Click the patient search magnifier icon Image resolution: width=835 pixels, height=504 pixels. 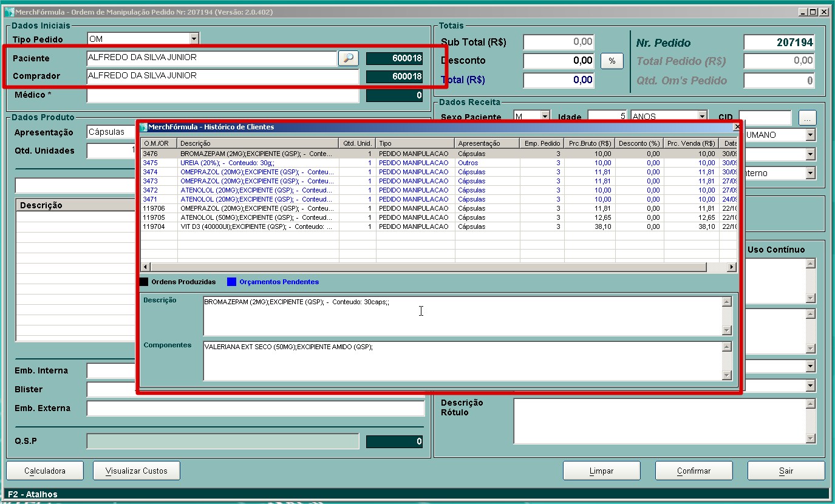[x=349, y=58]
